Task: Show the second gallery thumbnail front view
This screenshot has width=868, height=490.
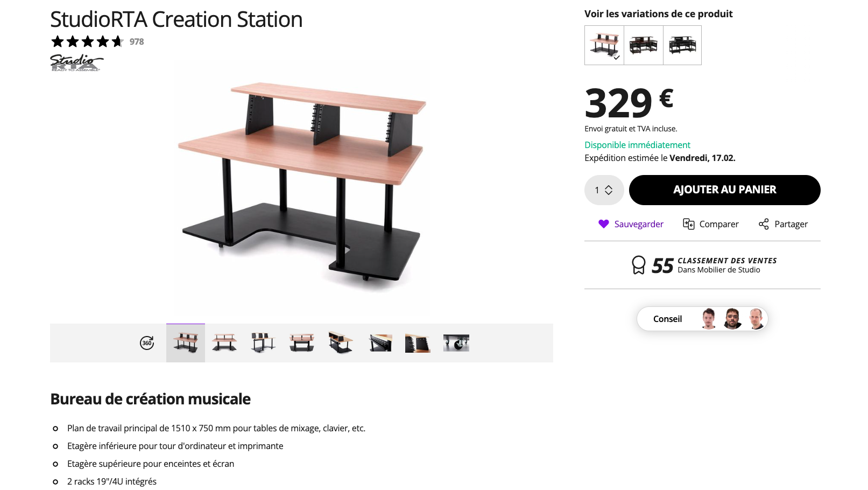Action: [x=224, y=343]
